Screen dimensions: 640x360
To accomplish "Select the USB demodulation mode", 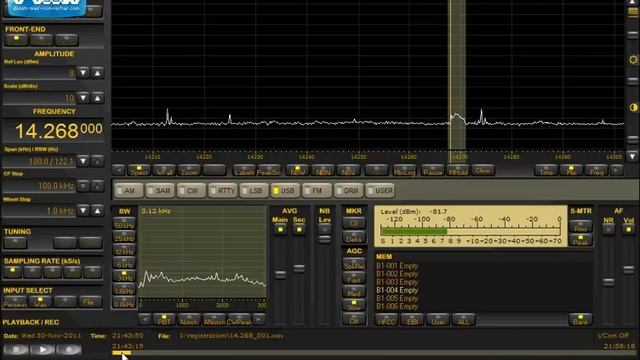I will 285,191.
